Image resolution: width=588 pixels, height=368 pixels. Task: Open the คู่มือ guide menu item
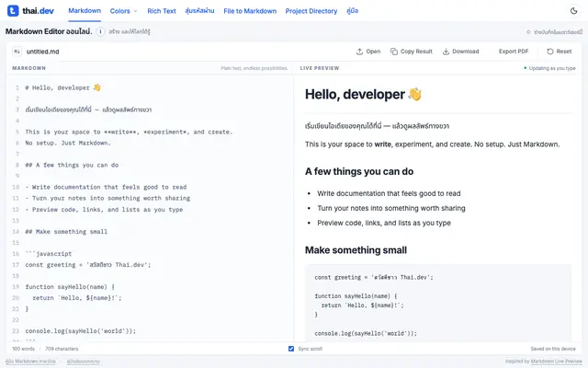(x=353, y=11)
